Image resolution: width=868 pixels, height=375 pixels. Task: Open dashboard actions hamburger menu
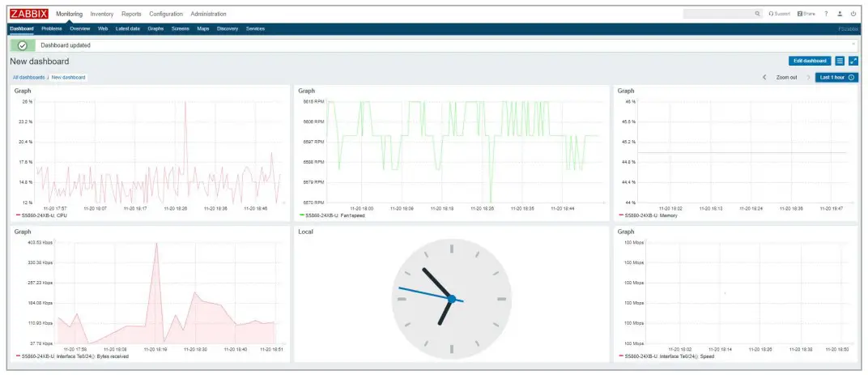point(840,61)
